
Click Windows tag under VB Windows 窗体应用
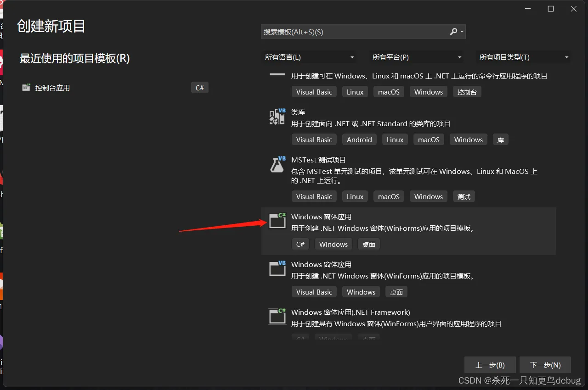(361, 292)
